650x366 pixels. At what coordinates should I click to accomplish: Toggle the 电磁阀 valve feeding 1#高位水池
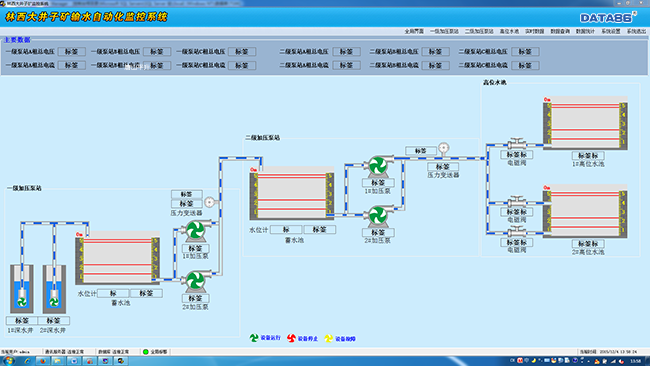tap(517, 144)
